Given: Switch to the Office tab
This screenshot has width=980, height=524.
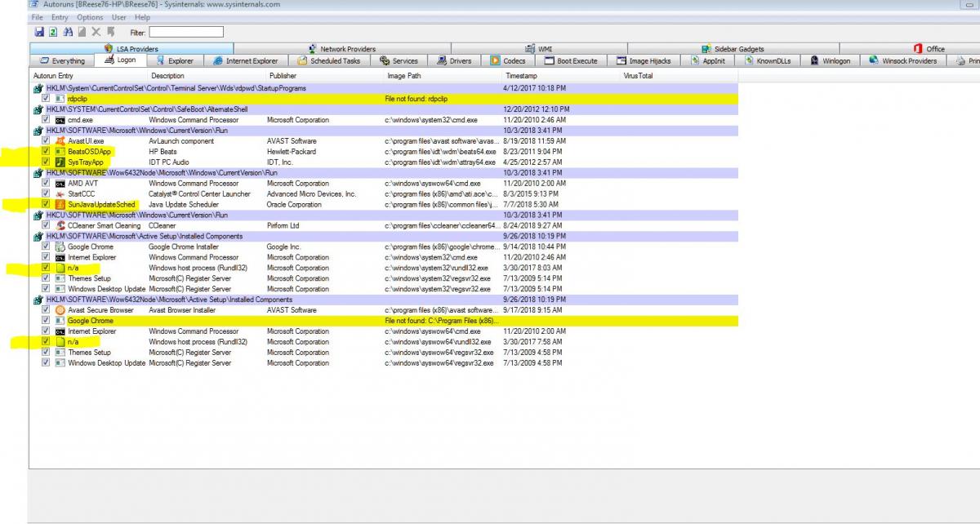Looking at the screenshot, I should tap(910, 49).
